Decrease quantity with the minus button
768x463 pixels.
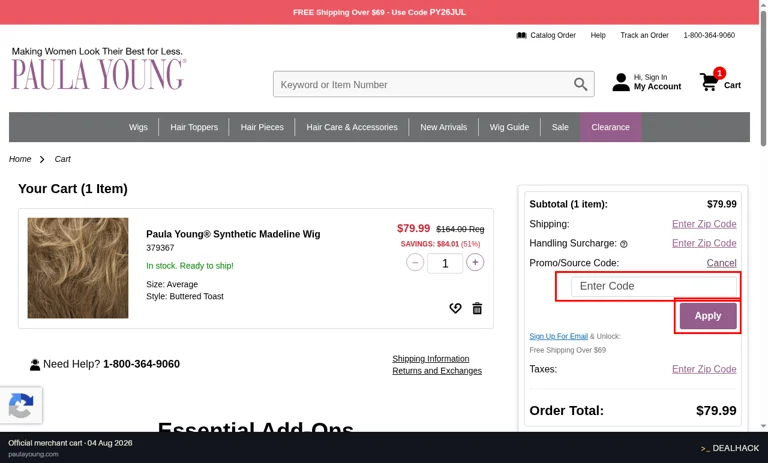coord(415,263)
